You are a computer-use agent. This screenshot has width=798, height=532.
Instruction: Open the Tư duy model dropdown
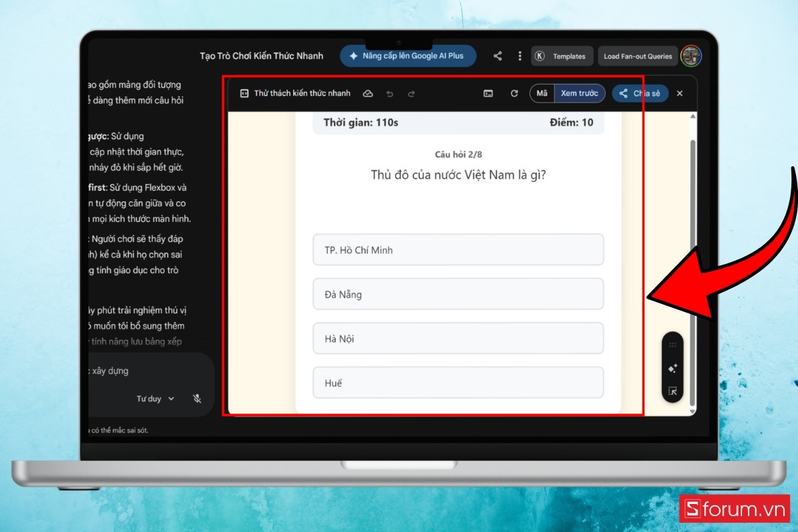coord(156,399)
